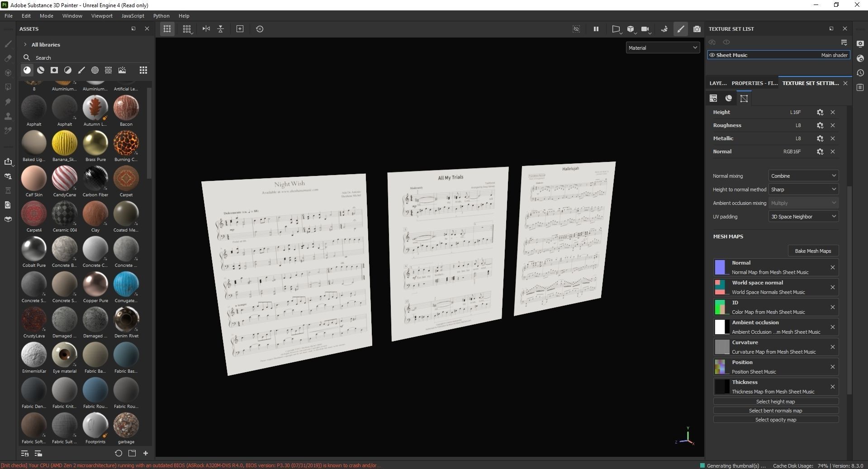Open the Edit menu
The height and width of the screenshot is (469, 868).
point(26,16)
